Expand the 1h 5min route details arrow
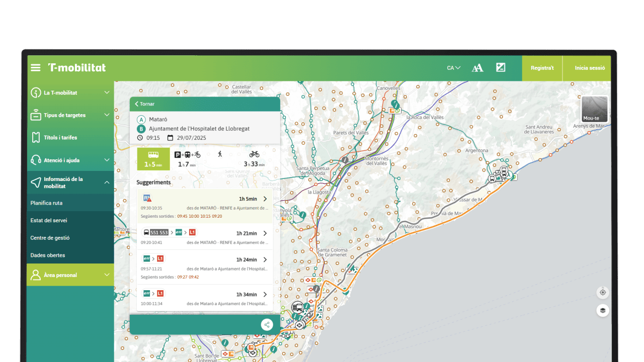The height and width of the screenshot is (362, 644). coord(265,199)
